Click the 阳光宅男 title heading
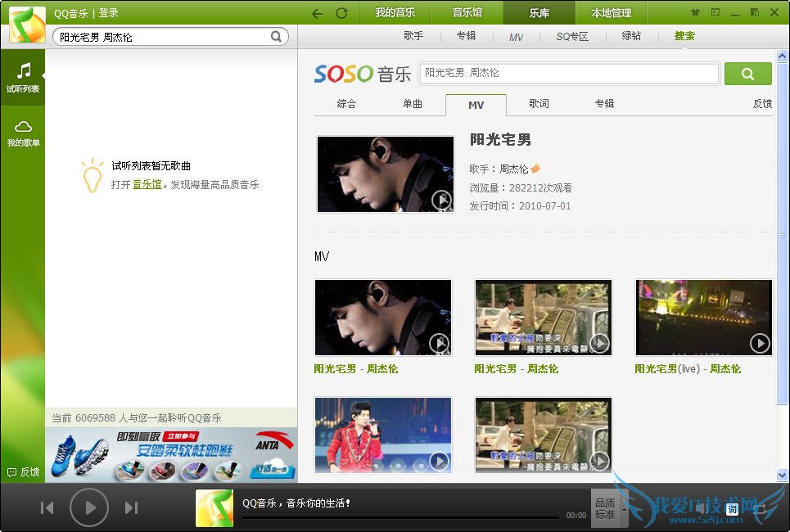Viewport: 790px width, 532px height. [x=500, y=140]
